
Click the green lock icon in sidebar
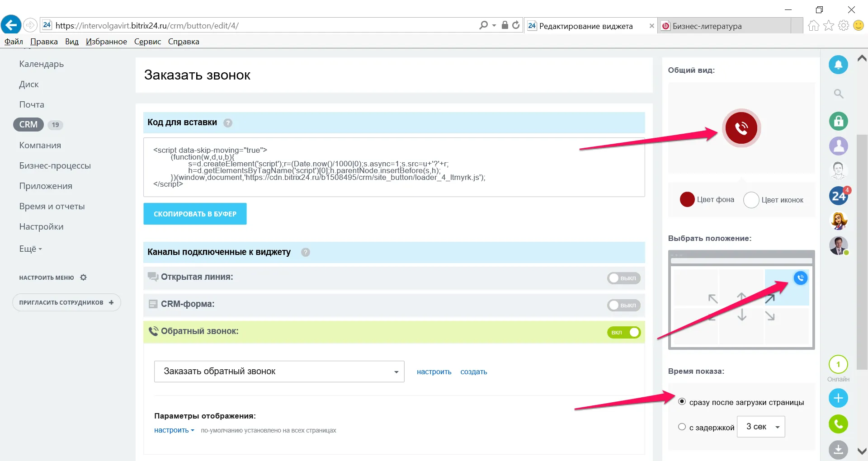point(838,121)
